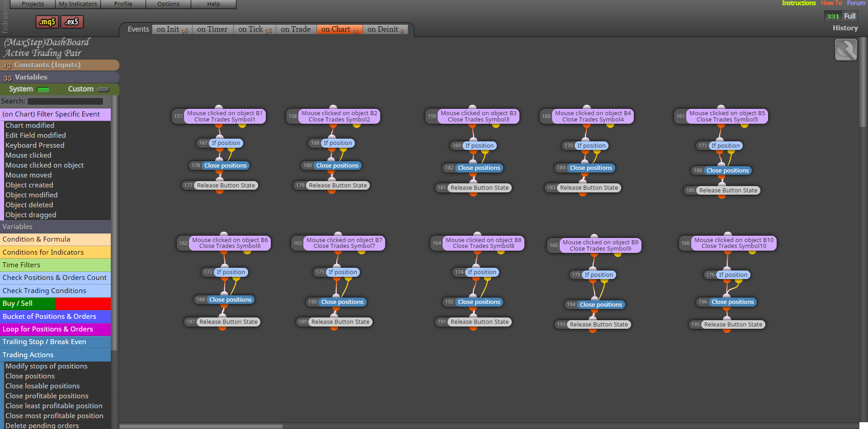The image size is (868, 429).
Task: Expand Conditions for Indicators category
Action: (55, 252)
